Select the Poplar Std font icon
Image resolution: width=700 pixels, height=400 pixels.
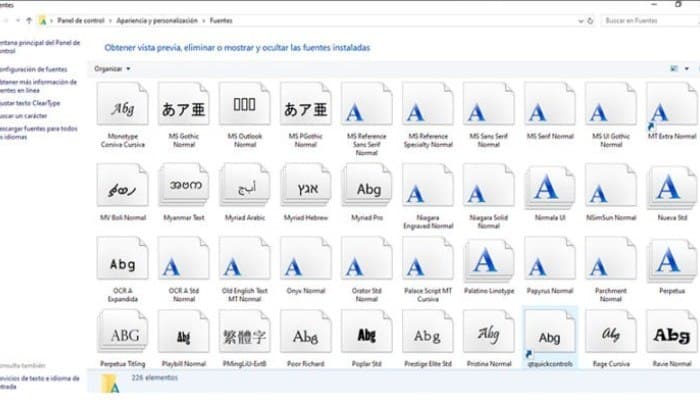click(x=367, y=332)
